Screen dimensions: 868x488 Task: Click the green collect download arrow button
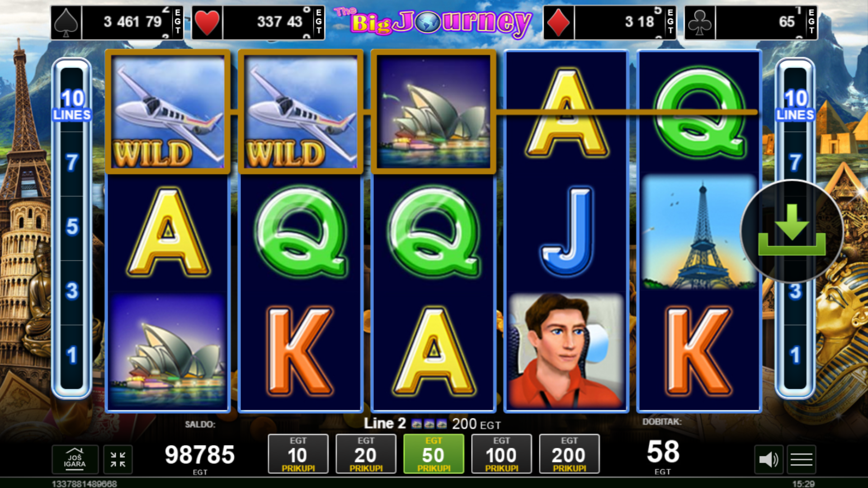[792, 231]
